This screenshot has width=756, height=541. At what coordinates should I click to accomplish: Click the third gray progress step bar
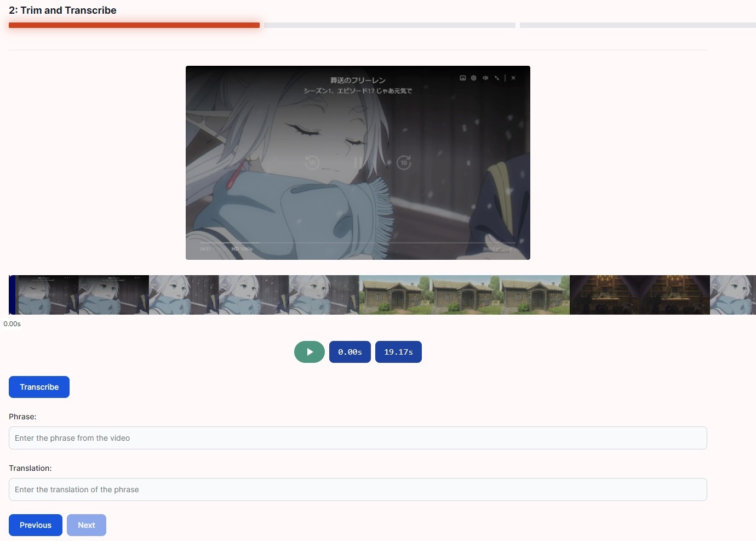point(638,25)
